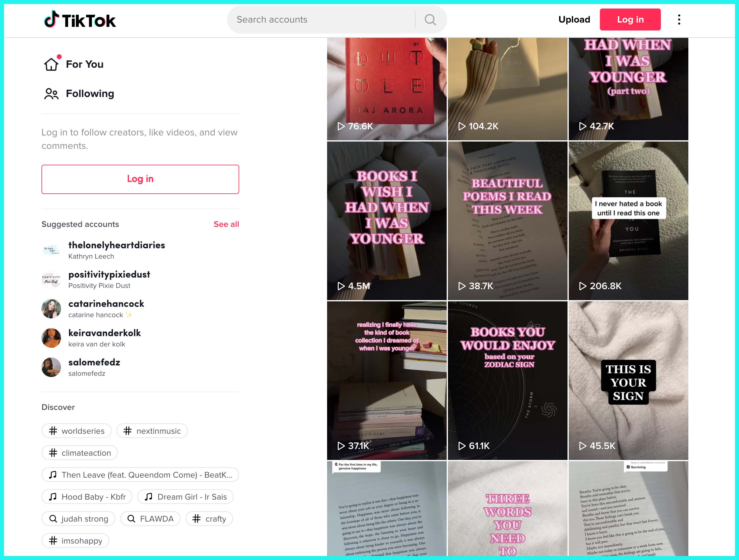Screen dimensions: 739x560
Task: Click the Upload button icon
Action: coord(574,20)
